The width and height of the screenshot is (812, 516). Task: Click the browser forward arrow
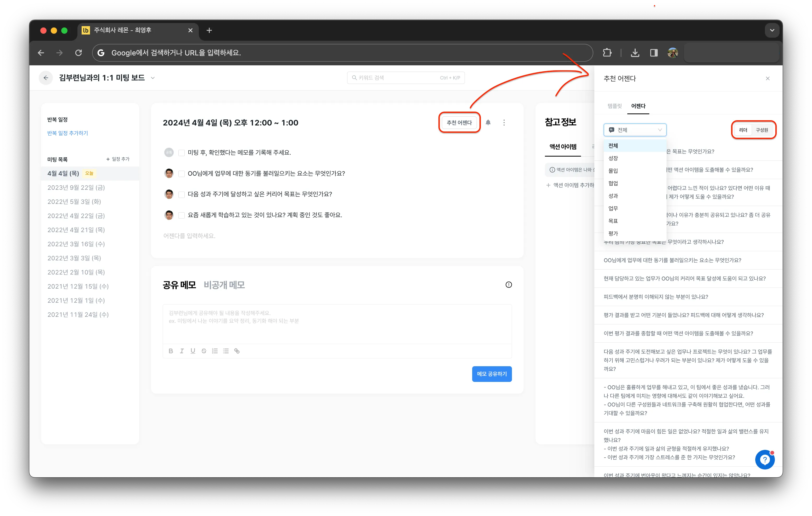click(x=60, y=53)
